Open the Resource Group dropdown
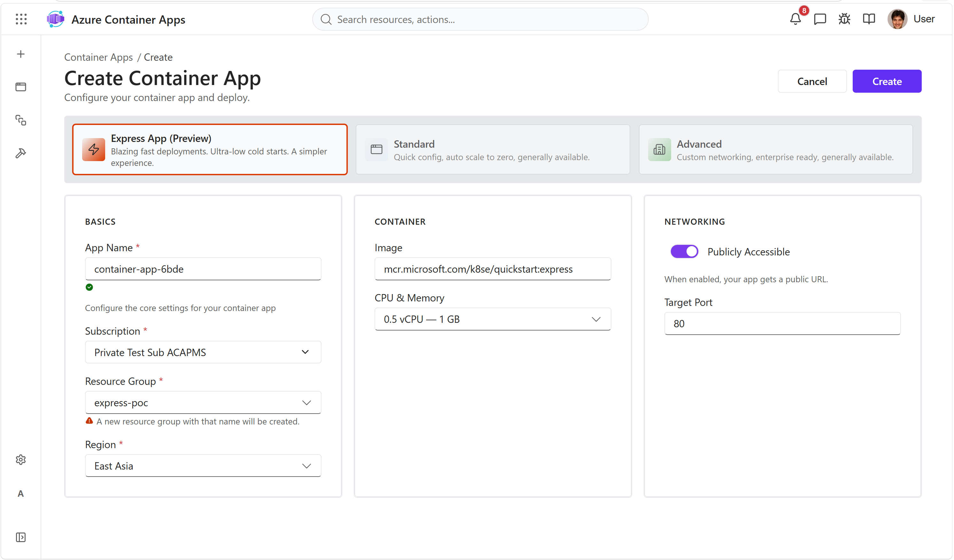 (203, 402)
